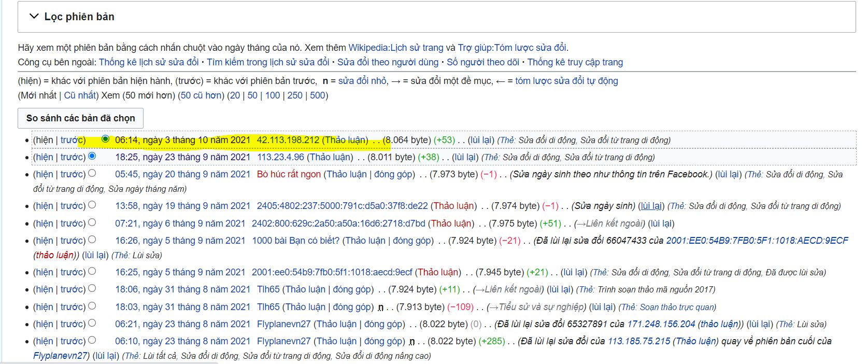Open revision dated 16:26, ngày 5 tháng 9

180,241
